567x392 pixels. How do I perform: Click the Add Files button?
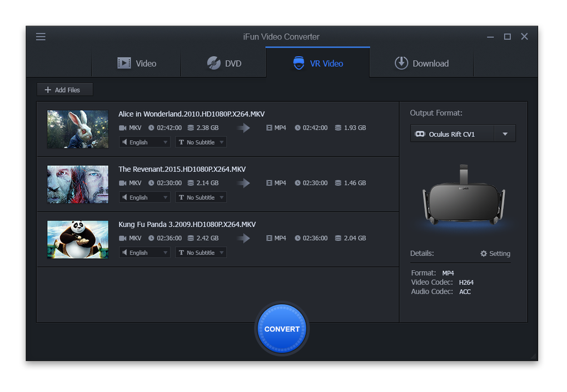pos(64,90)
